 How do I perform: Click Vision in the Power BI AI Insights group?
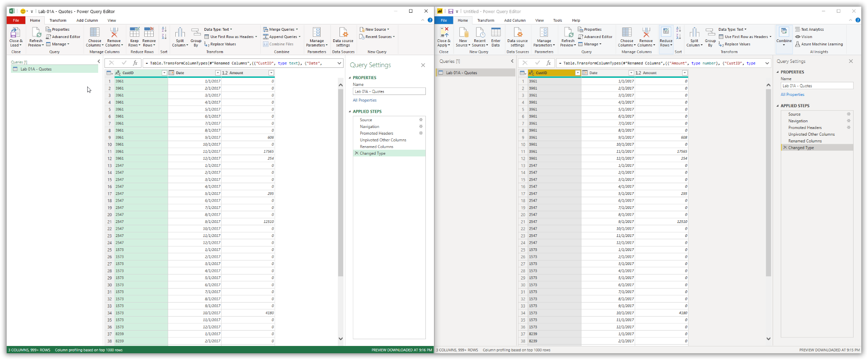[804, 37]
